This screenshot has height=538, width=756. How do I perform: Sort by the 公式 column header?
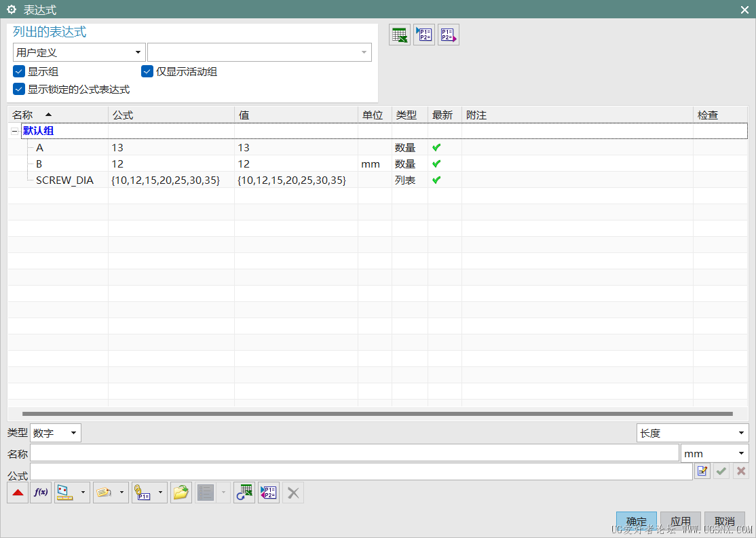click(x=171, y=115)
